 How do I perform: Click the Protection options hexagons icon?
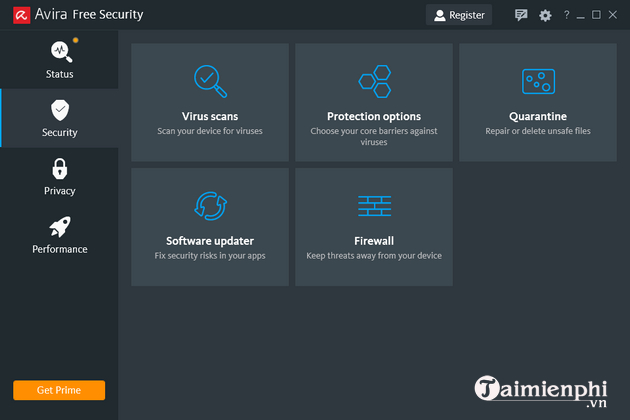point(374,81)
